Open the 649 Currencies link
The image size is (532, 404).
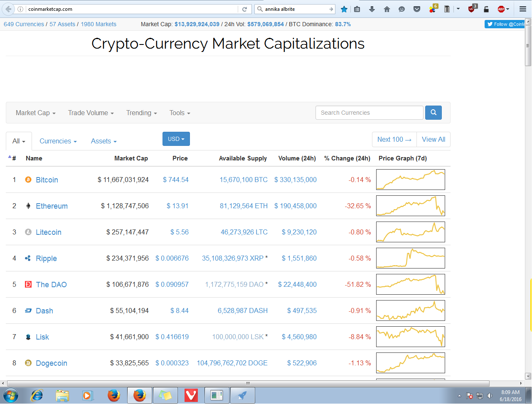point(24,24)
